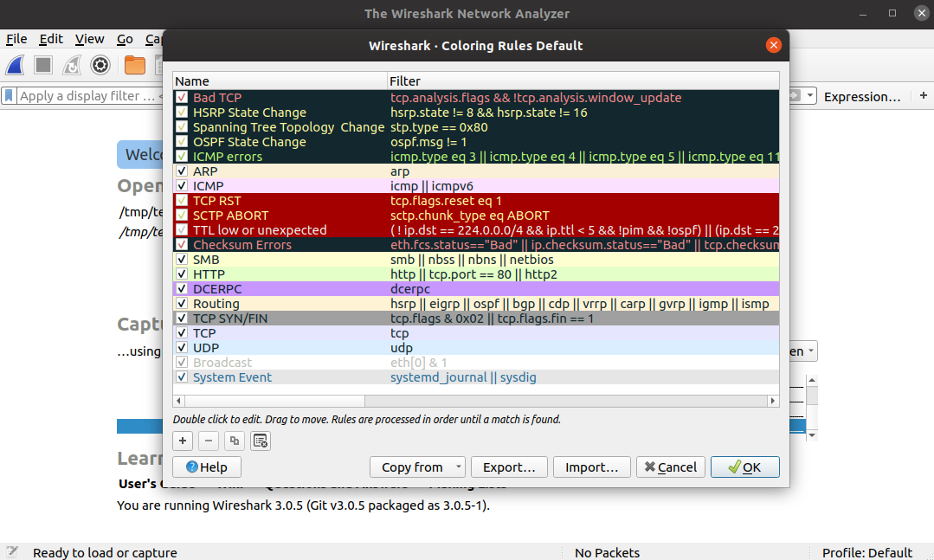Toggle the TCP SYN/FIN rule checkbox

181,318
